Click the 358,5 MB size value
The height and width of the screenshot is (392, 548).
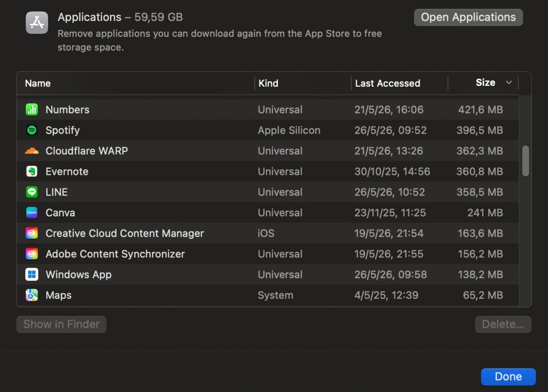pyautogui.click(x=479, y=192)
